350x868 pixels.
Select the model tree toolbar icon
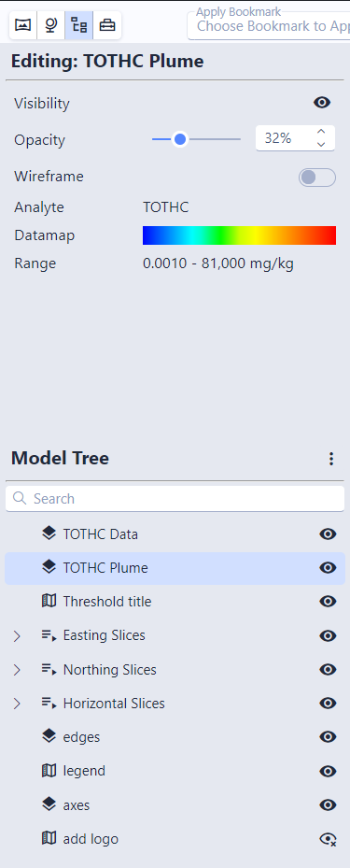(x=79, y=25)
